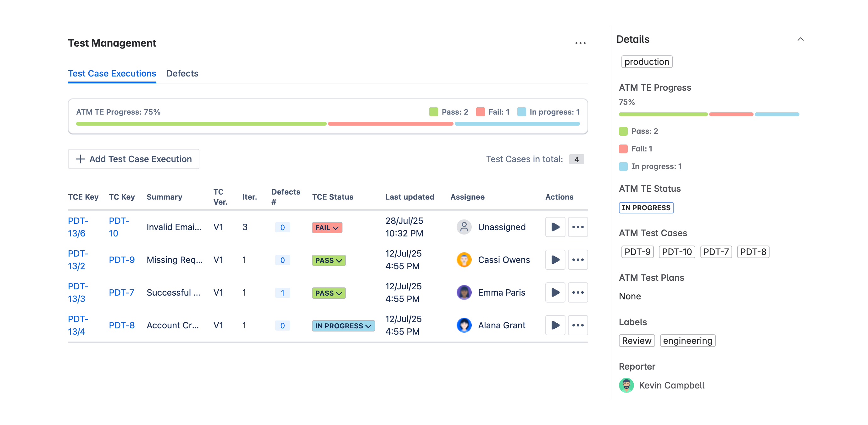Image resolution: width=868 pixels, height=425 pixels.
Task: Open the PDT-10 test case link
Action: 119,227
